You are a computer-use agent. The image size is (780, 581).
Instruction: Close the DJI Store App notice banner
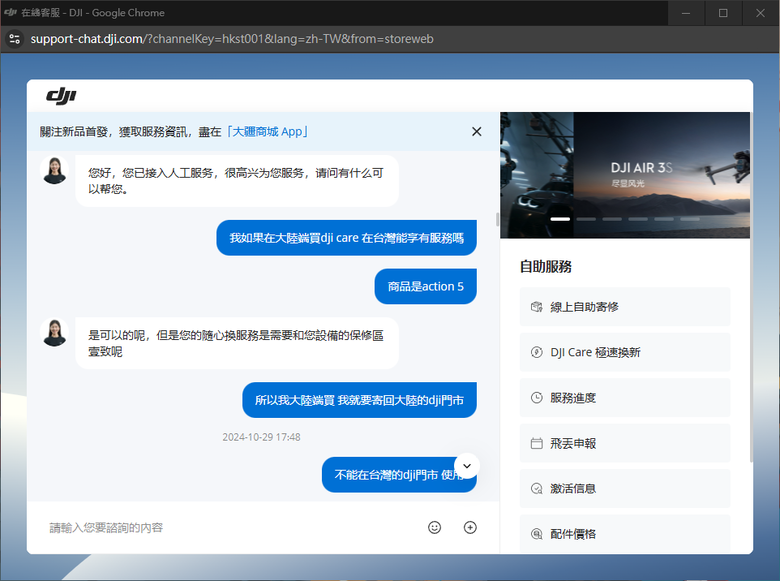tap(477, 131)
